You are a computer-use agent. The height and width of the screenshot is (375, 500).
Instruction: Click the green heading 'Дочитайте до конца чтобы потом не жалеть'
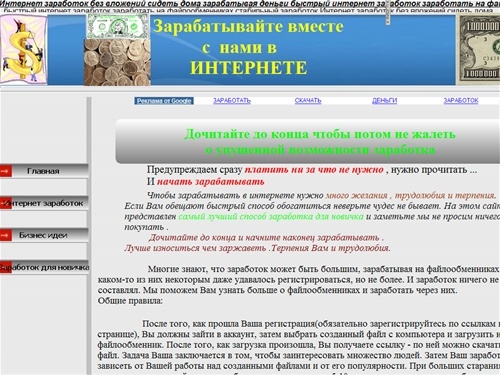(320, 134)
